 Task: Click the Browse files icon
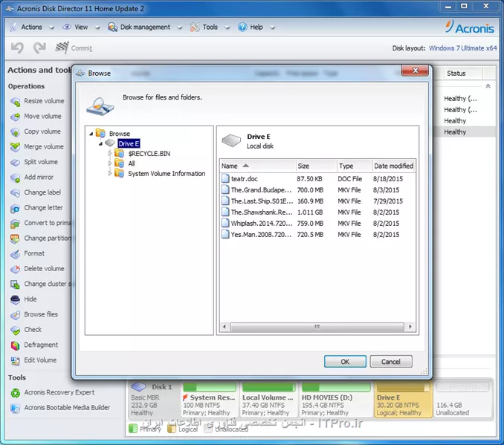click(15, 315)
